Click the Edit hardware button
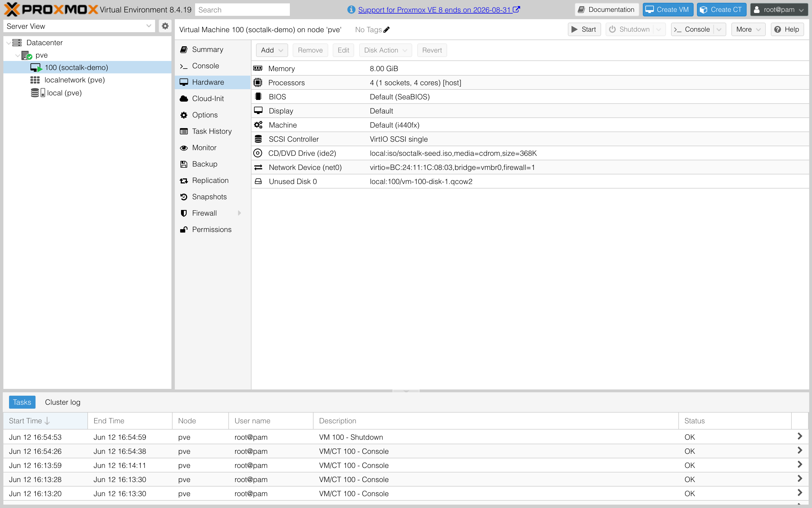812x508 pixels. coord(343,50)
